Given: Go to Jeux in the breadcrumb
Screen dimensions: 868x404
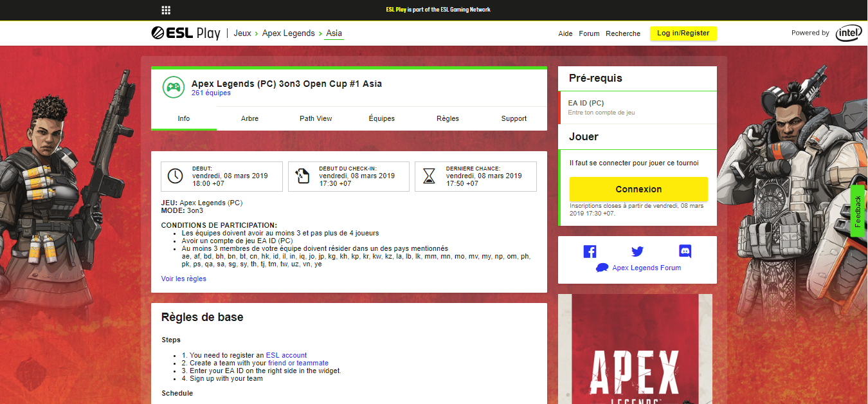Looking at the screenshot, I should click(x=242, y=33).
